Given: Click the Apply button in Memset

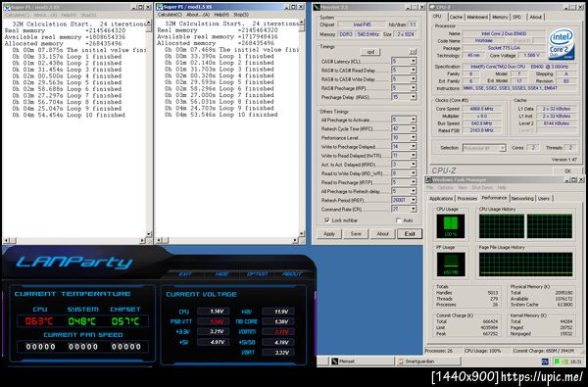Looking at the screenshot, I should click(329, 233).
